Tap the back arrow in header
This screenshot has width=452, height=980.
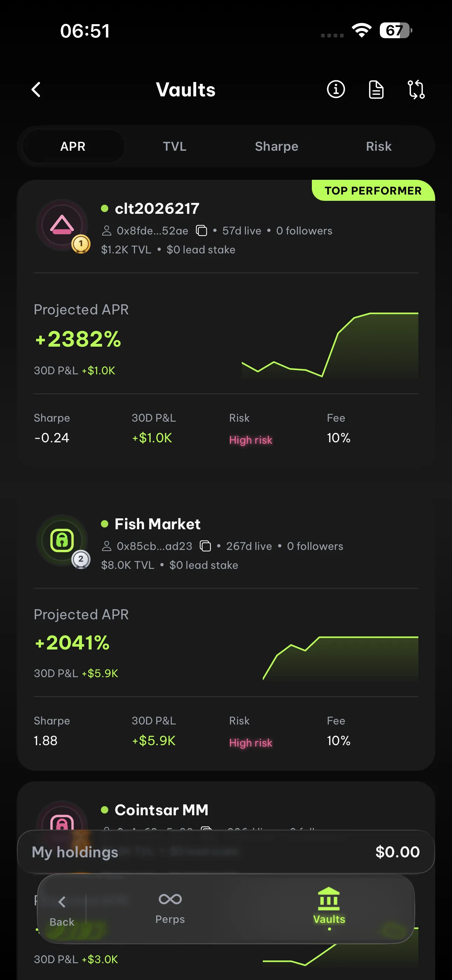pos(36,90)
